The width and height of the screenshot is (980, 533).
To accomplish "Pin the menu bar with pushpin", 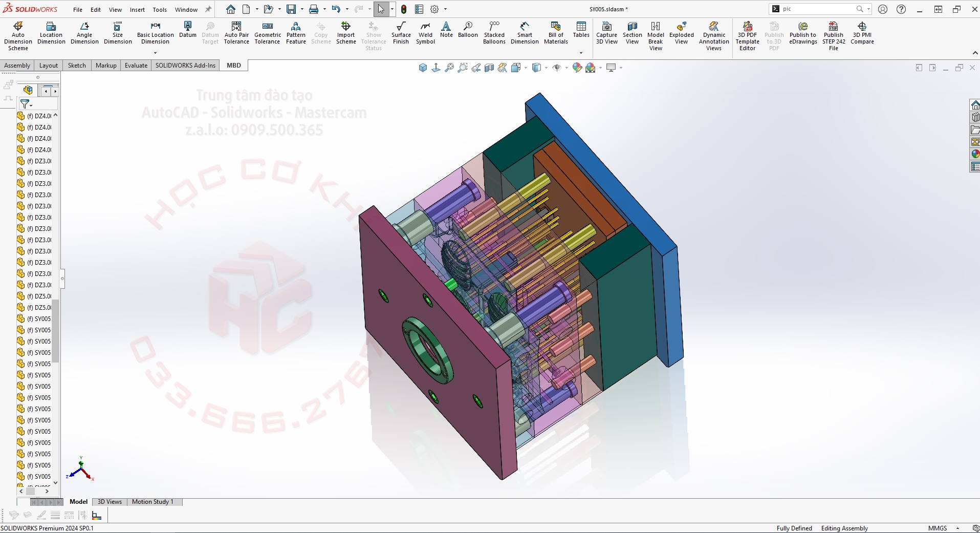I will pos(208,9).
